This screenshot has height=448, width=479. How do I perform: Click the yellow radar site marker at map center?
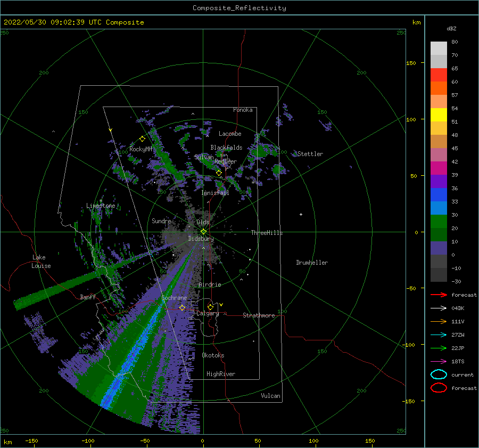203,232
